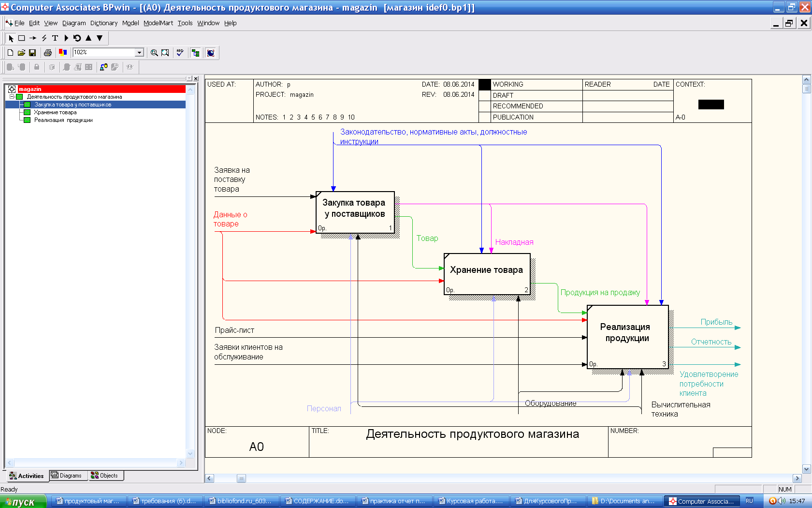Click the Товар arrow label
This screenshot has height=508, width=812.
pyautogui.click(x=427, y=238)
